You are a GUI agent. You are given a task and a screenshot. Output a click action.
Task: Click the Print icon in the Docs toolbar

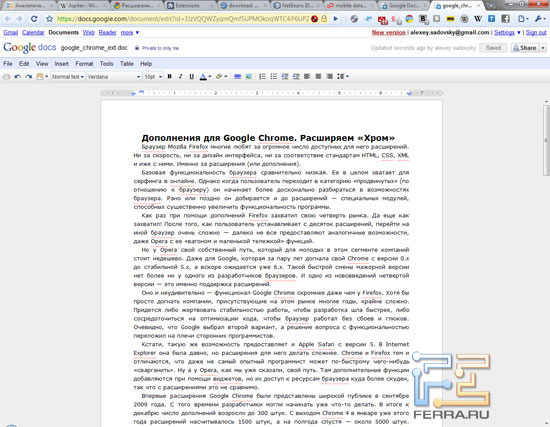click(x=6, y=76)
